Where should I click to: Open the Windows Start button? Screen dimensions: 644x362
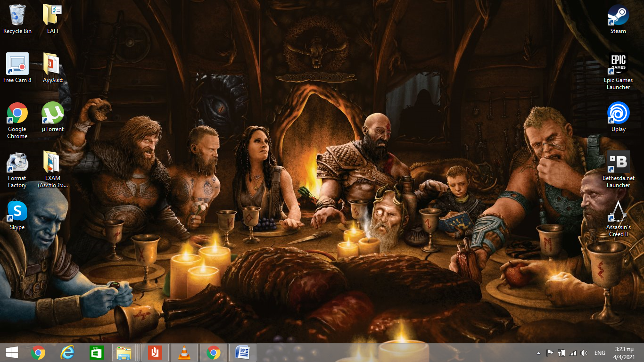click(12, 353)
